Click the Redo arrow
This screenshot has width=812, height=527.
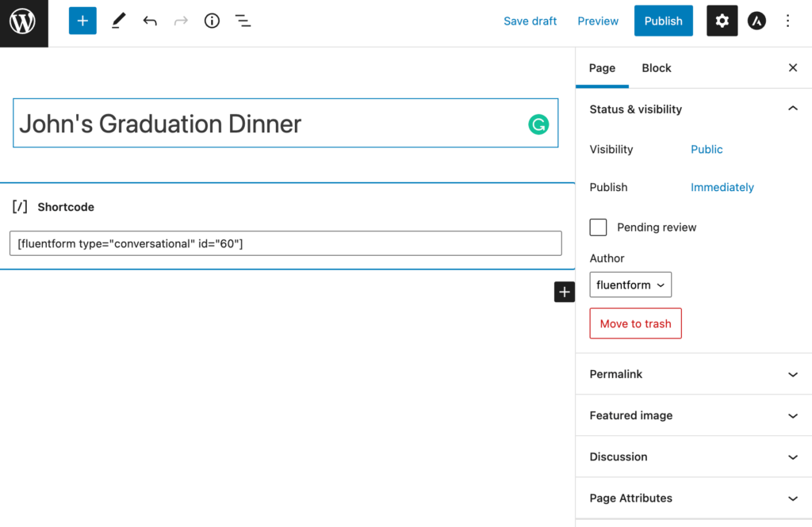180,21
